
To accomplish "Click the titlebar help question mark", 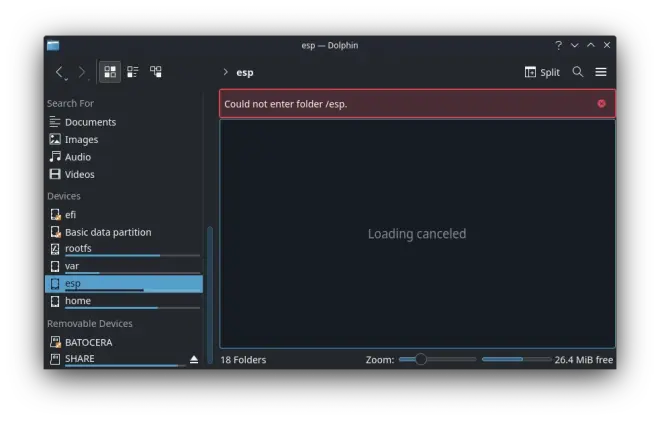I will point(558,45).
